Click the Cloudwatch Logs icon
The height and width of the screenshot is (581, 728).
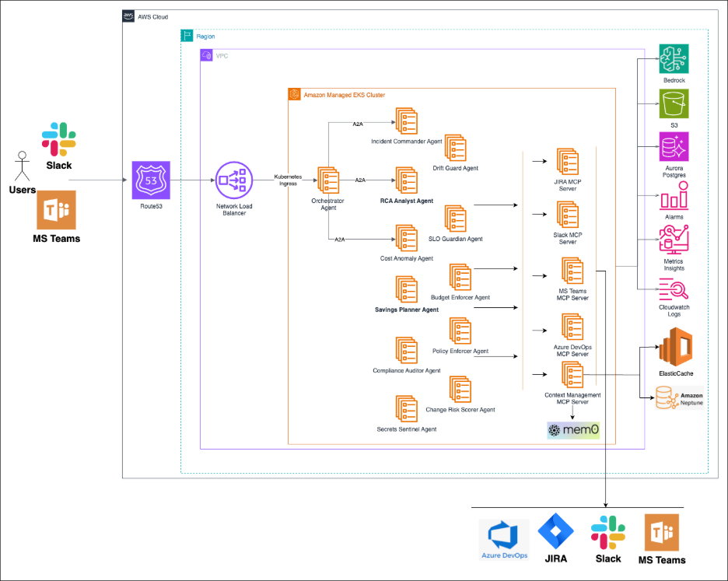(674, 289)
